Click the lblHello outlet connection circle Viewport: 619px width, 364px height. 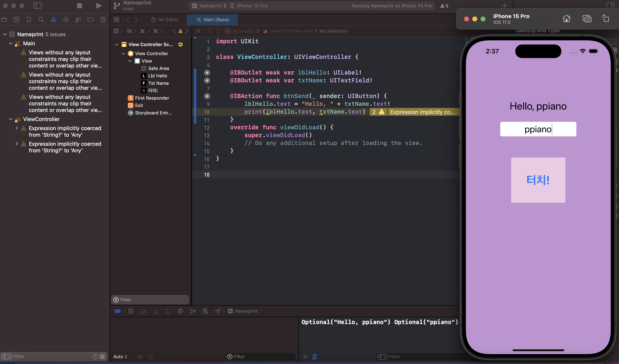pos(207,72)
